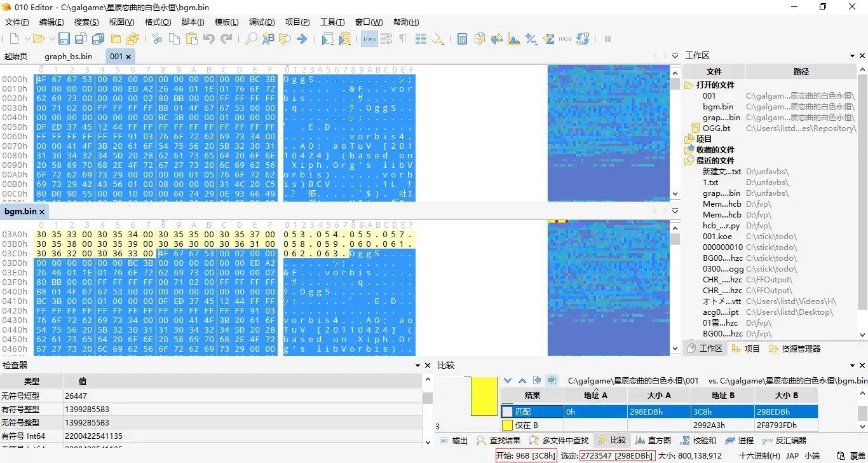
Task: Open the 模板(L) menu
Action: point(227,22)
